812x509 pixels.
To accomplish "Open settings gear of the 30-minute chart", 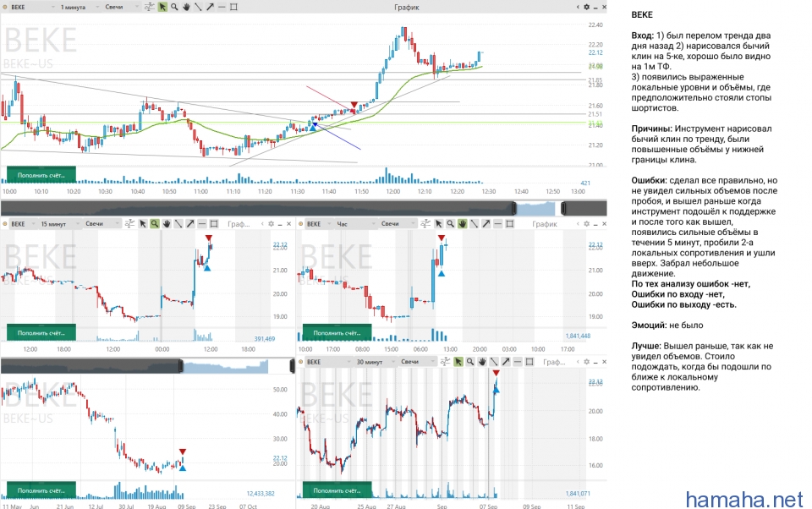I will (x=587, y=361).
